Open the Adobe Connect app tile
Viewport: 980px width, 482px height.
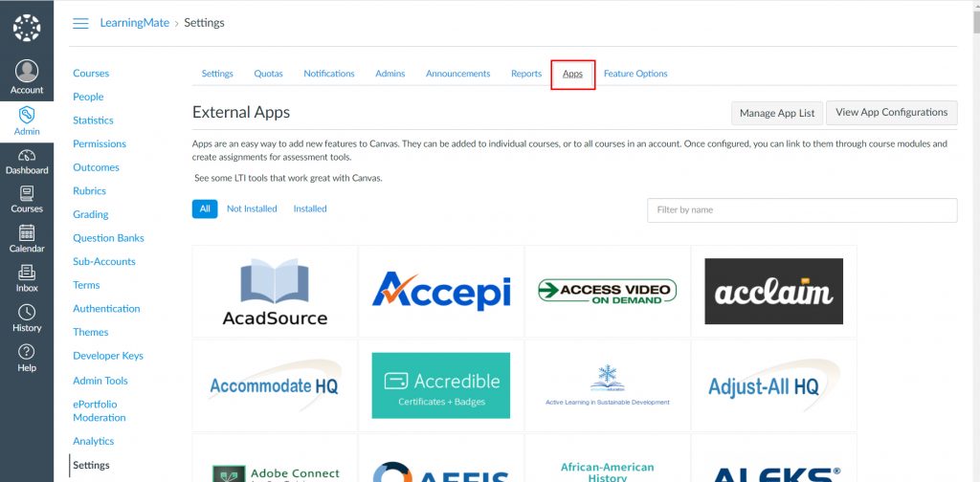pos(275,458)
